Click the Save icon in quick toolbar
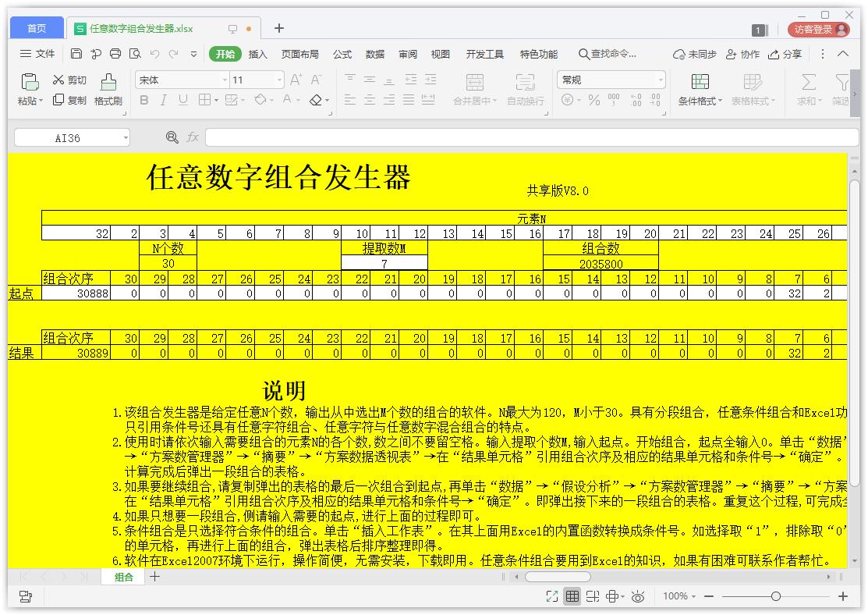The image size is (868, 615). pos(76,54)
